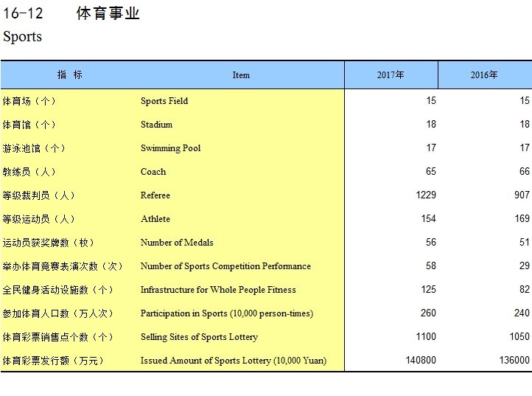Click the Number of Medals label
This screenshot has height=396, width=532.
click(x=177, y=243)
